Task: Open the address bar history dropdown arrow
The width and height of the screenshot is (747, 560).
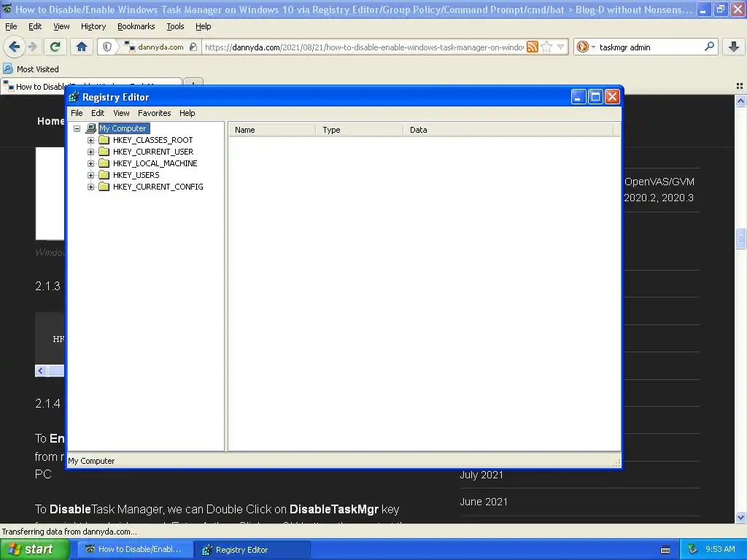Action: point(561,47)
